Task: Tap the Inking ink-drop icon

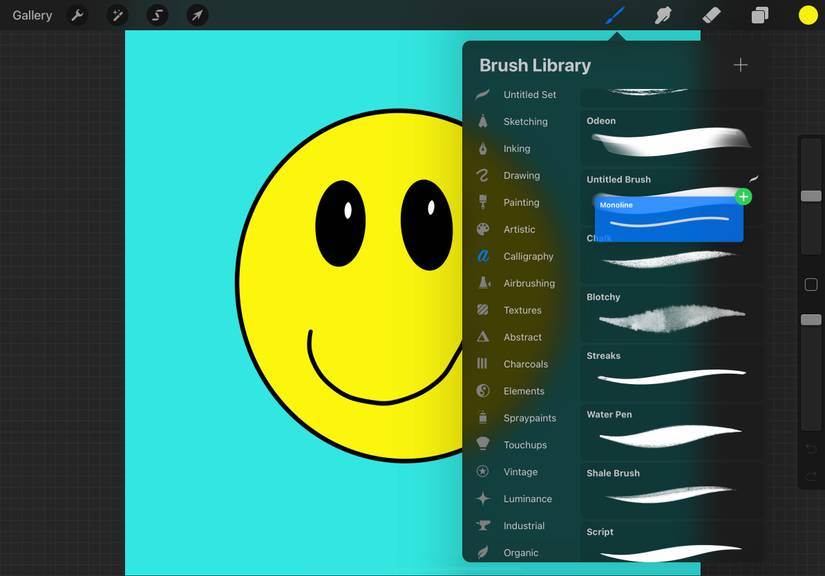Action: (482, 148)
